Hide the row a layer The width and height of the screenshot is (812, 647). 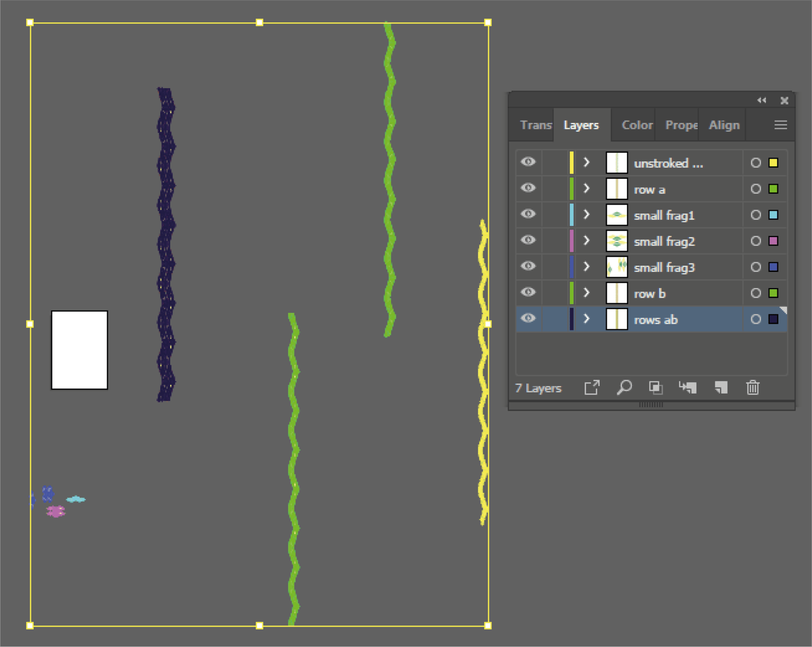[x=528, y=188]
